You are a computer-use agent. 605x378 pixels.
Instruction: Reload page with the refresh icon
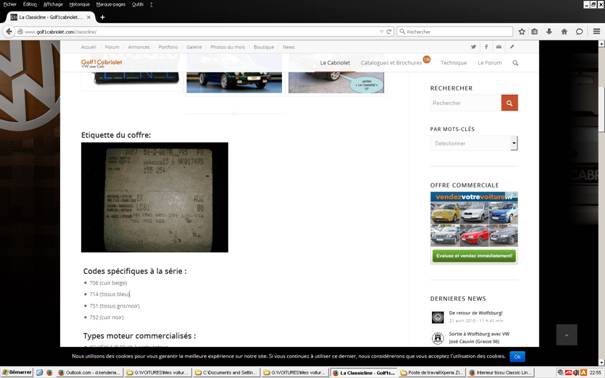[389, 32]
